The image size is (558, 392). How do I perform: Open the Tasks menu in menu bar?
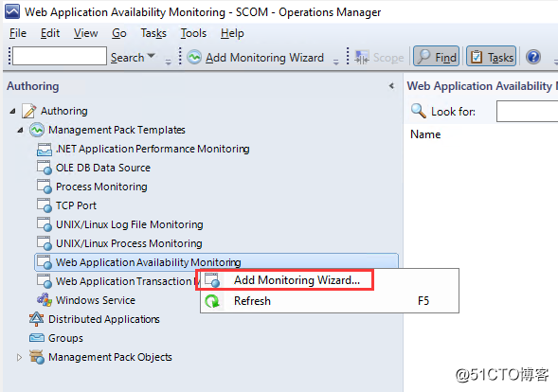(153, 33)
